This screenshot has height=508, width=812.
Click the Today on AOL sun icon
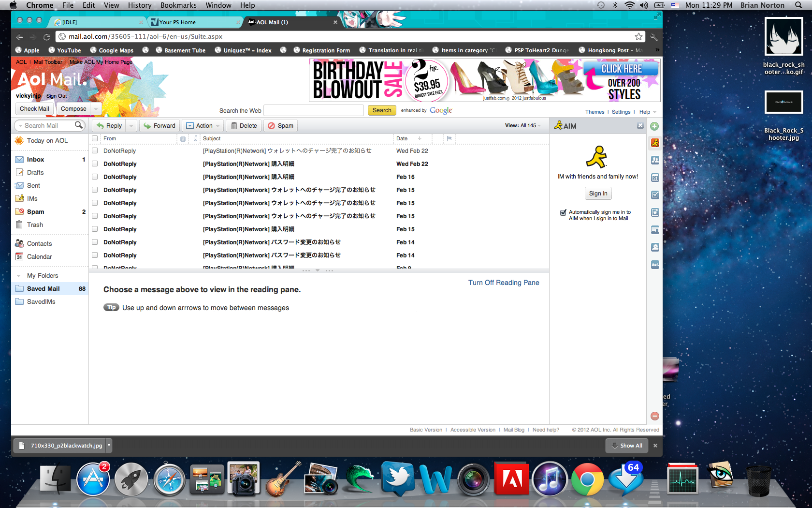pyautogui.click(x=19, y=140)
